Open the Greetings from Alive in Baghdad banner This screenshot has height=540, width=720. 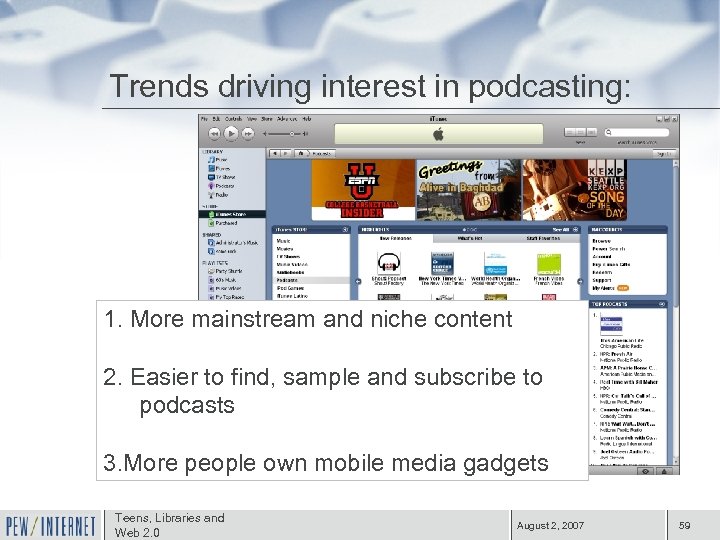click(468, 190)
